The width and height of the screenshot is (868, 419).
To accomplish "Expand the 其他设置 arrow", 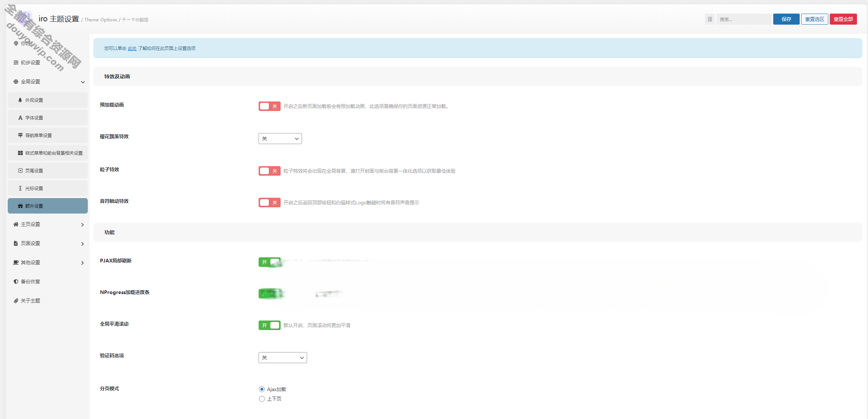I will click(83, 263).
